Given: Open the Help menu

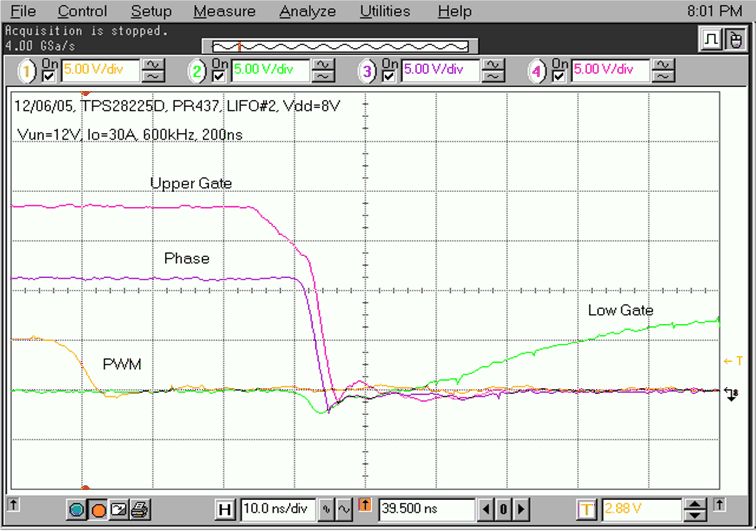Looking at the screenshot, I should click(x=454, y=11).
